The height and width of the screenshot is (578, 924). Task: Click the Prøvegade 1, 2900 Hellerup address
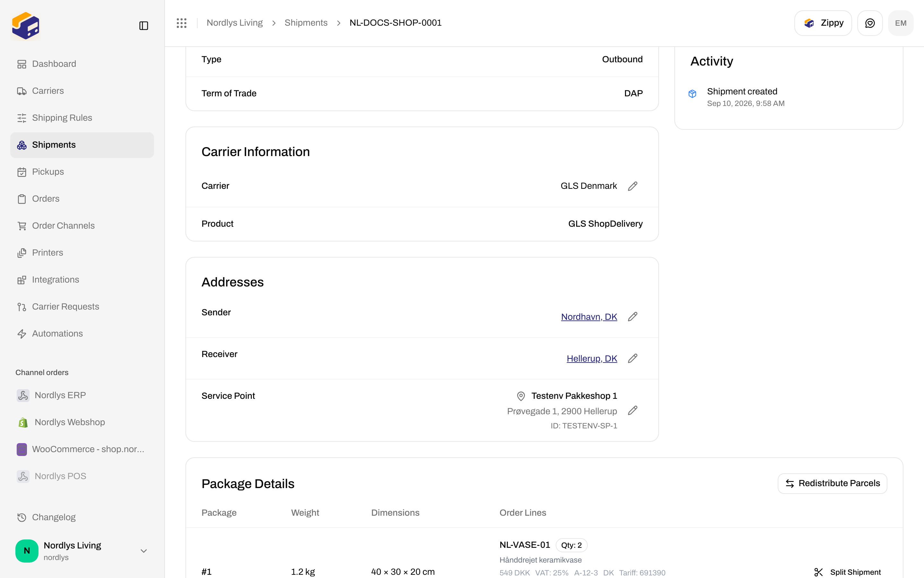click(562, 411)
